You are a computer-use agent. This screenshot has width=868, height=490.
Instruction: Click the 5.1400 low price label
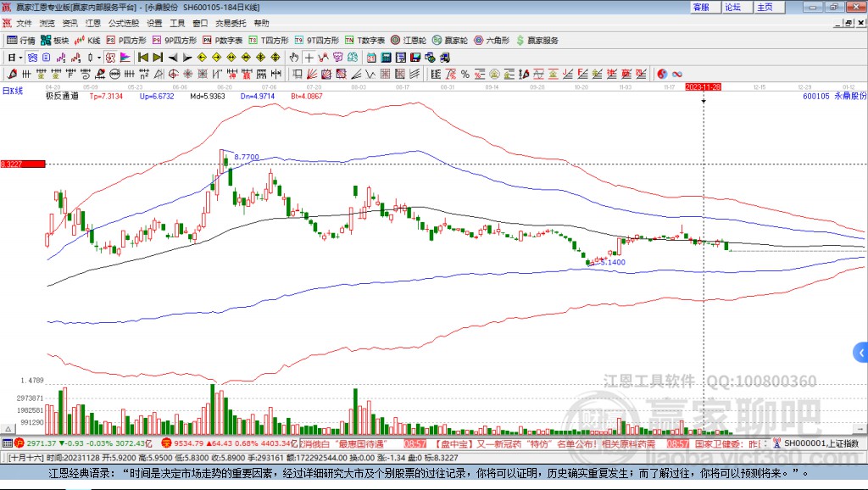613,262
